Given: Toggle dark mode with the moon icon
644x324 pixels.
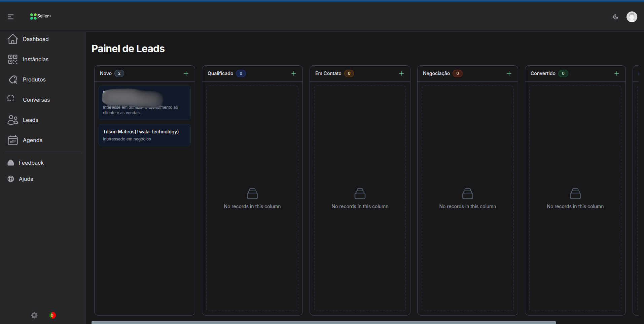Looking at the screenshot, I should [616, 17].
